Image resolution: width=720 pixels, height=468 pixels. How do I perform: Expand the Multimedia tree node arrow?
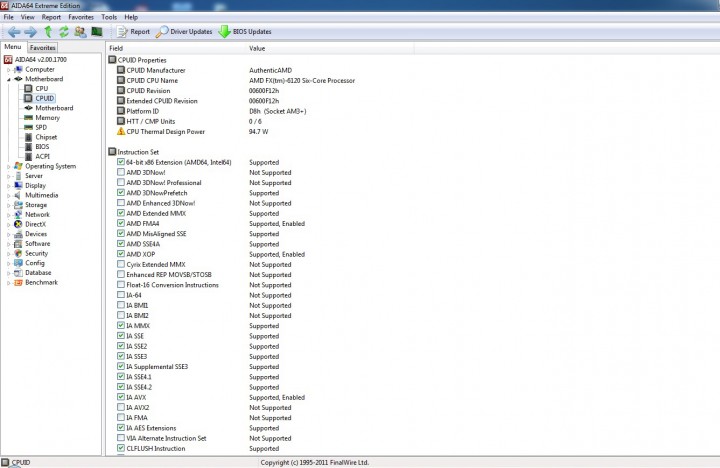pyautogui.click(x=8, y=196)
